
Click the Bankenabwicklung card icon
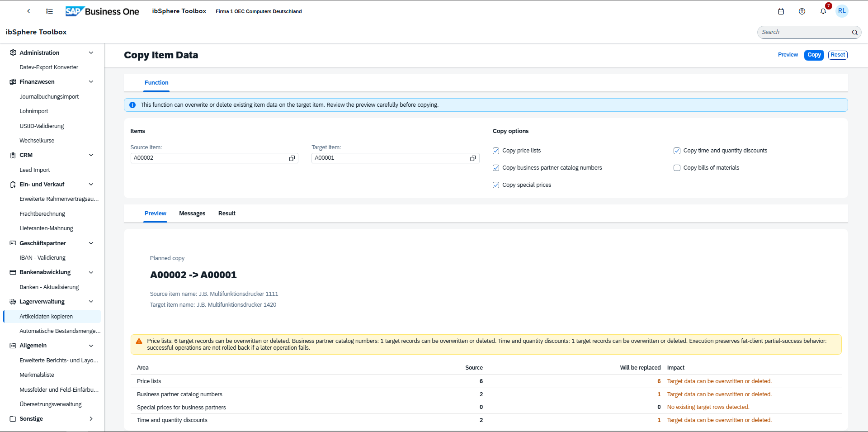pos(13,272)
